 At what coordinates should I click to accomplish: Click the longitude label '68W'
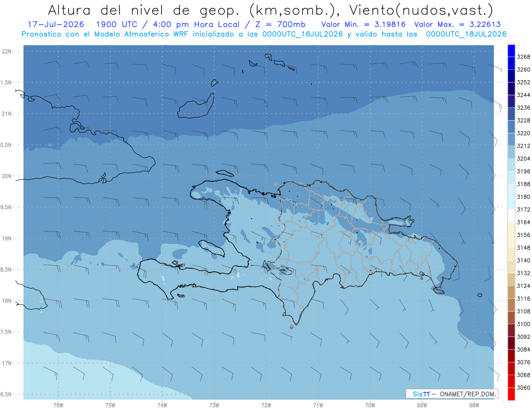click(474, 405)
